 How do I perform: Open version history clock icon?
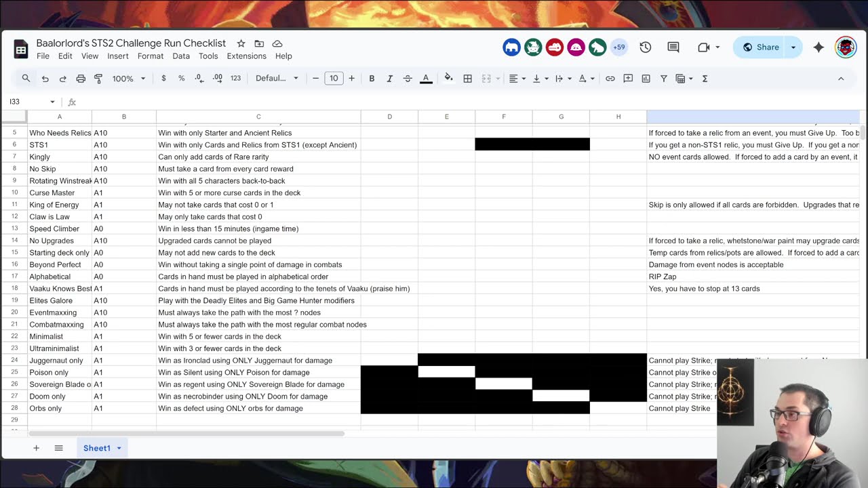pyautogui.click(x=645, y=47)
